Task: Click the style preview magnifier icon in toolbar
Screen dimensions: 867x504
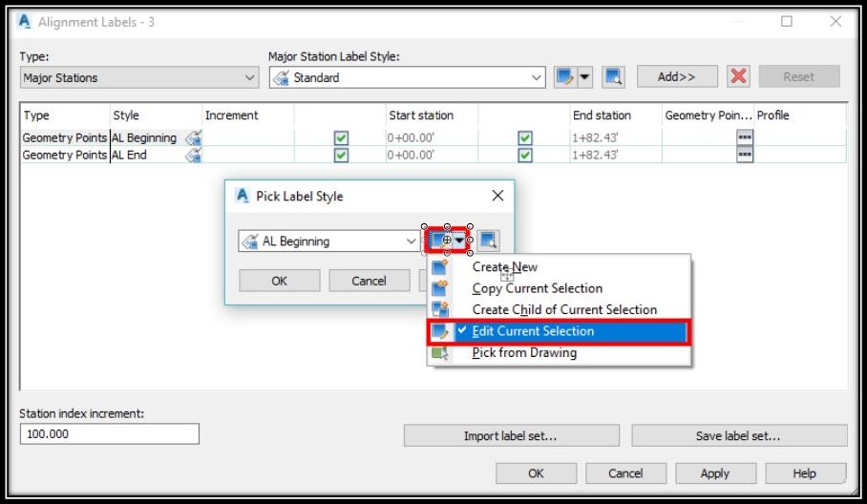Action: pyautogui.click(x=613, y=76)
